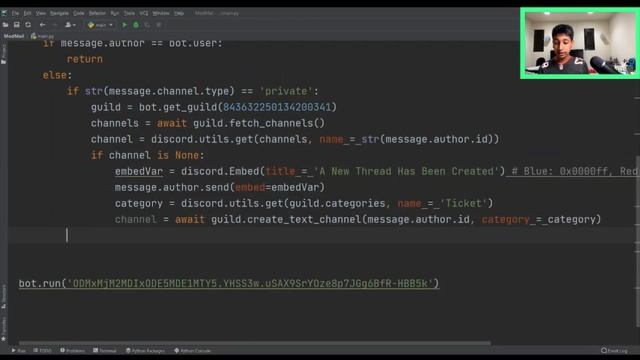Screen dimensions: 640x360
Task: Open the Python Console tool window
Action: [192, 351]
